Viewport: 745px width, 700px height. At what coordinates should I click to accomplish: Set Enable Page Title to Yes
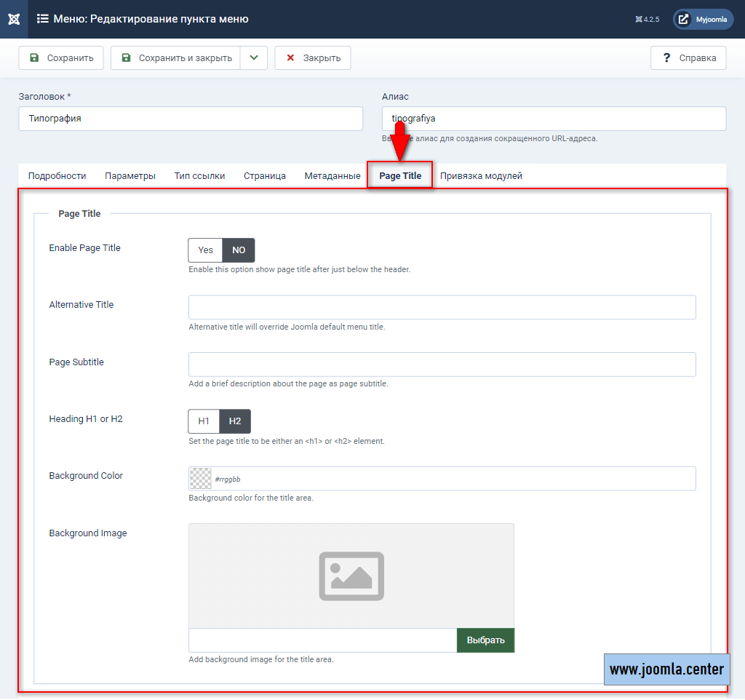coord(205,250)
